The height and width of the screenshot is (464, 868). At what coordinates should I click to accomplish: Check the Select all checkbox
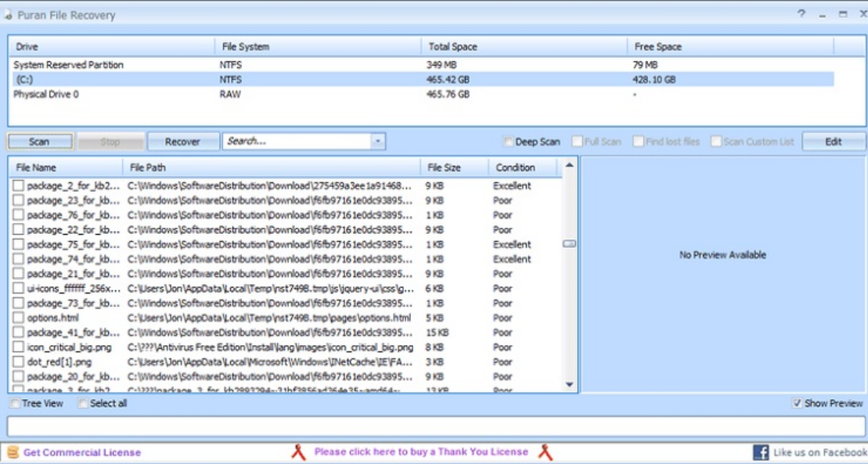(83, 404)
